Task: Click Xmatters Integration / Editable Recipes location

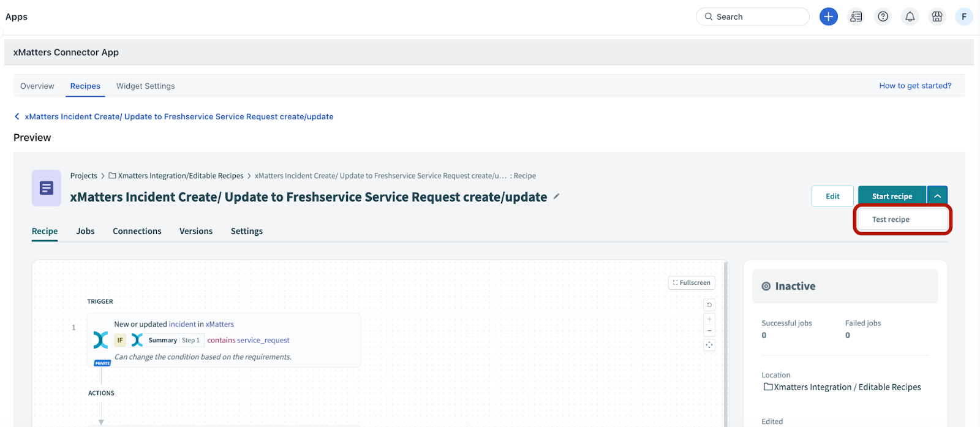Action: coord(847,387)
